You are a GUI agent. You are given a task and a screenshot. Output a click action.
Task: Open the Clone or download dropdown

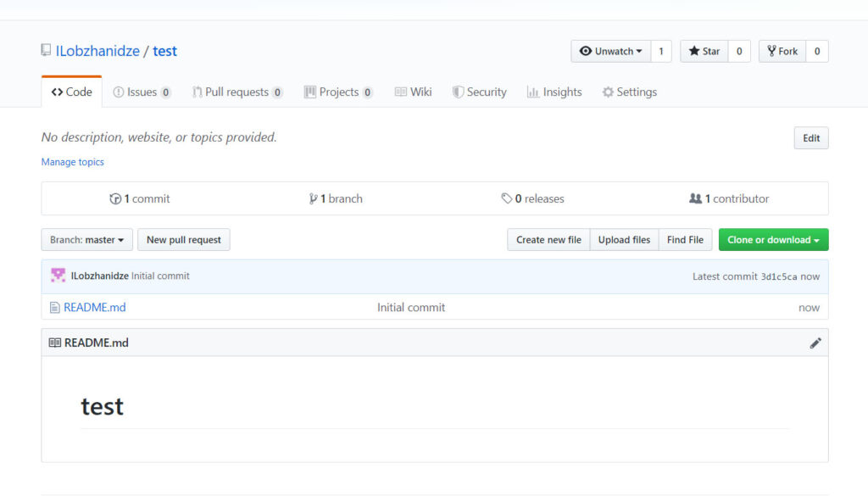773,240
